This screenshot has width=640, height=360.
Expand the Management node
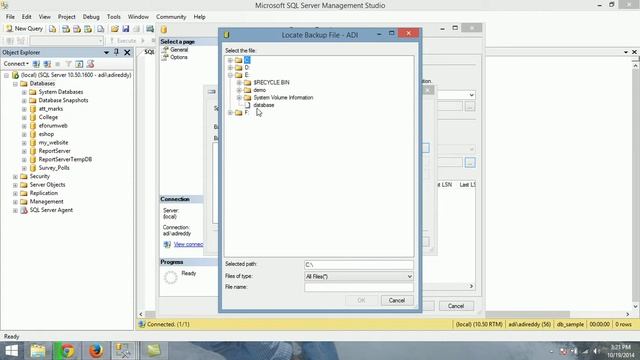click(15, 202)
